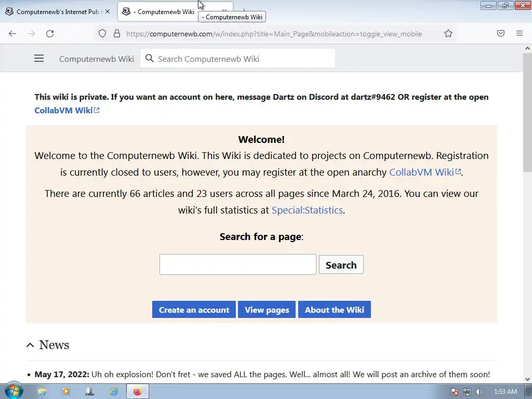
Task: Open the Save to Pocket icon
Action: pos(501,33)
